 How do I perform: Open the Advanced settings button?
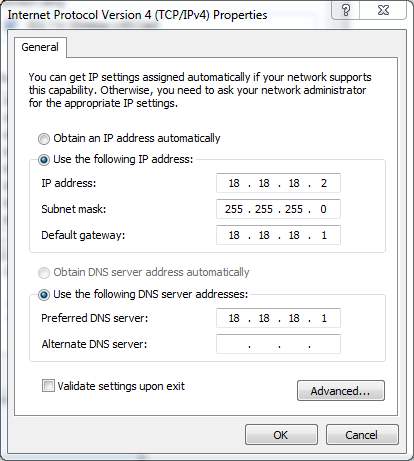pyautogui.click(x=341, y=390)
